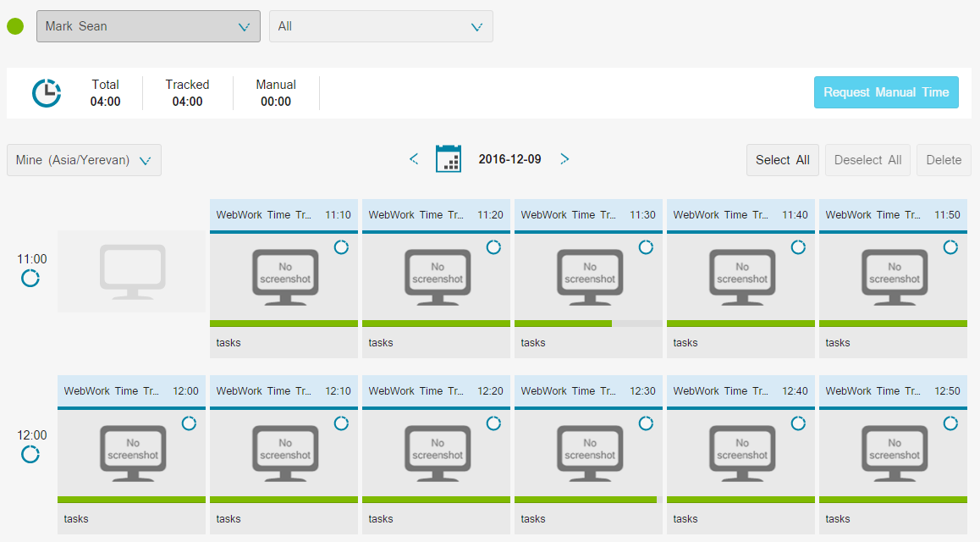Open the 11:20 No screenshot thumbnail
Image resolution: width=980 pixels, height=542 pixels.
click(438, 277)
